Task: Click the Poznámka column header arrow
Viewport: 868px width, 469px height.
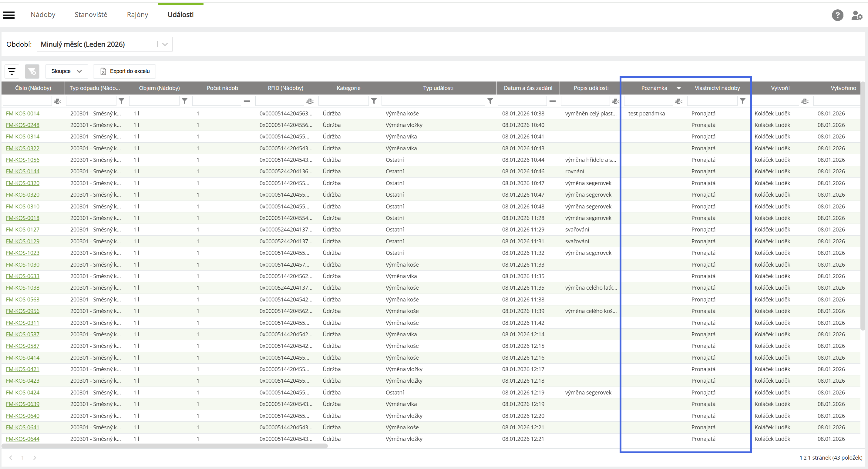Action: pyautogui.click(x=679, y=88)
